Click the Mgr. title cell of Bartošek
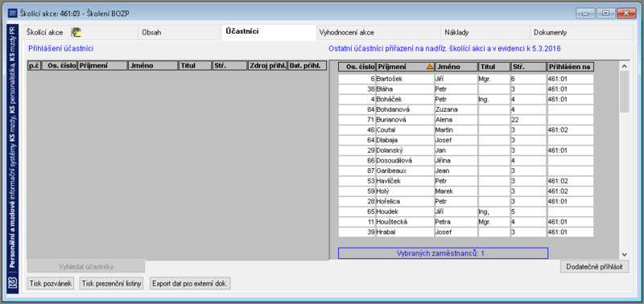Screen dimensions: 644x304 pyautogui.click(x=493, y=79)
